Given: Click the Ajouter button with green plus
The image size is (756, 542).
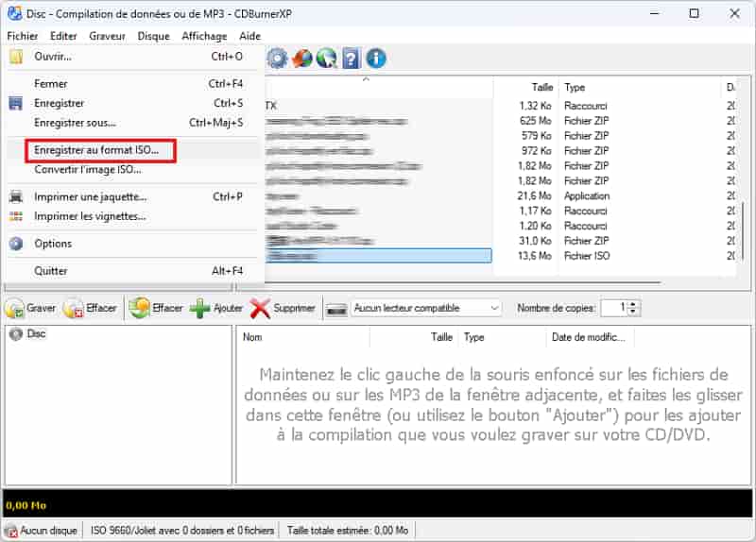Looking at the screenshot, I should click(216, 308).
